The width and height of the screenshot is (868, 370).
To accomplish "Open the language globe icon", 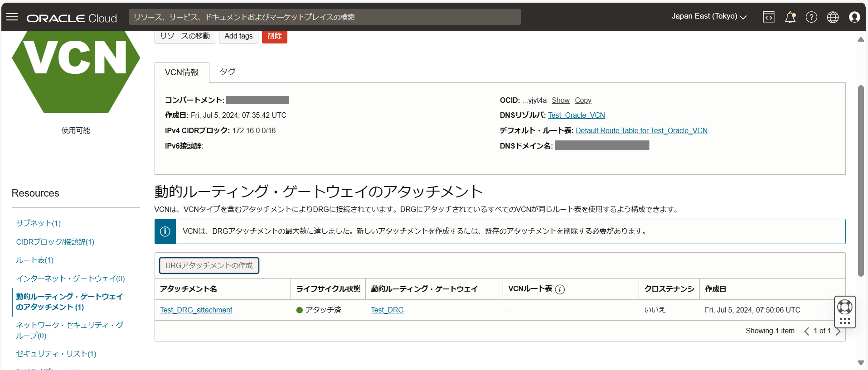I will pyautogui.click(x=833, y=17).
